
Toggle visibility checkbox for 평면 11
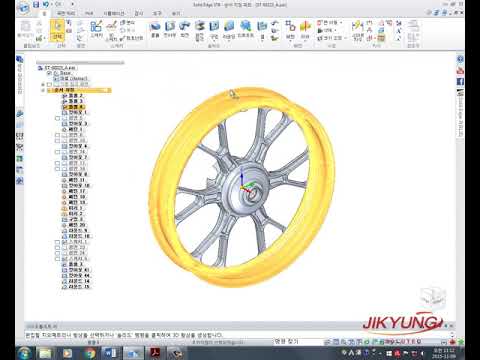click(57, 164)
